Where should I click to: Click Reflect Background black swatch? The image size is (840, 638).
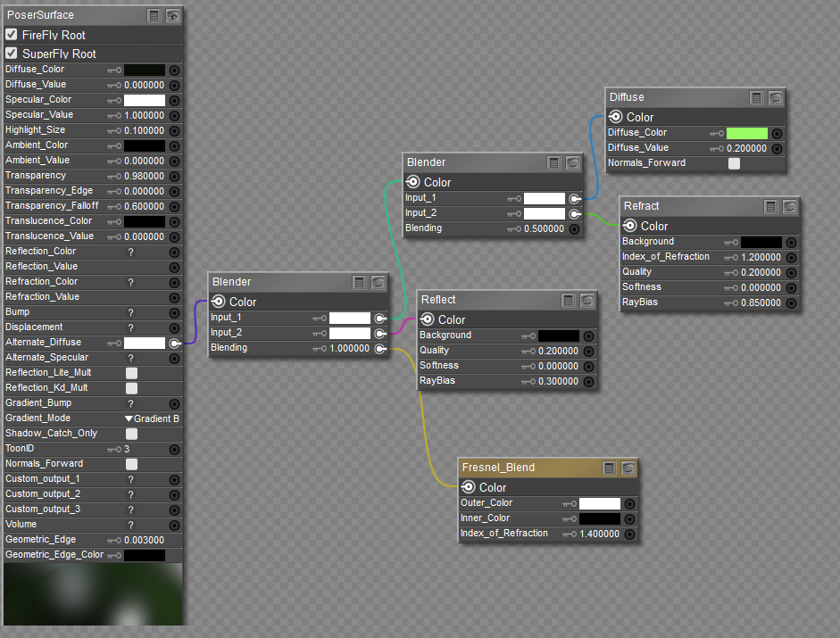pos(559,336)
